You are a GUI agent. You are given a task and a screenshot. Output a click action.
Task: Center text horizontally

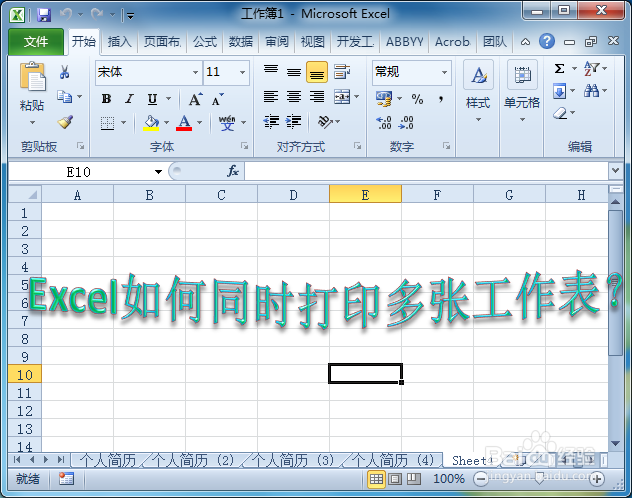pyautogui.click(x=294, y=97)
